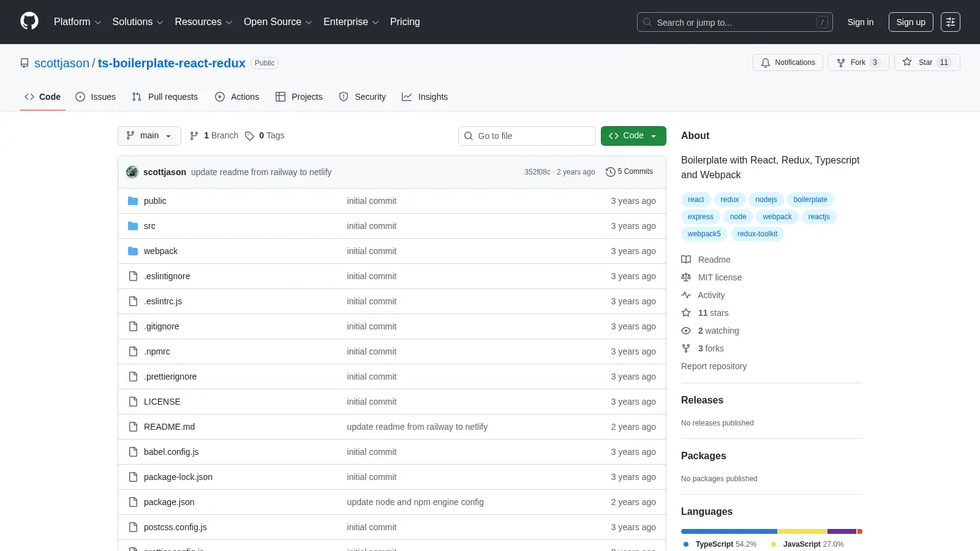Open the Releases heading link
The height and width of the screenshot is (551, 980).
pos(702,400)
